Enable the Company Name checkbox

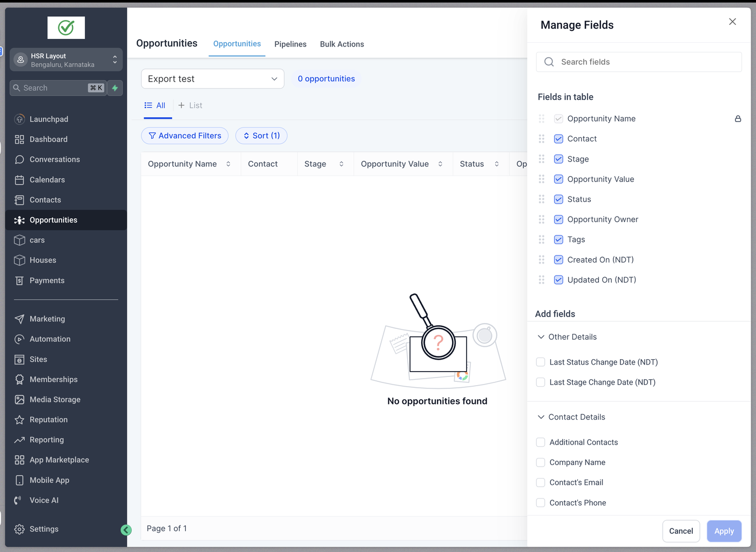tap(541, 462)
